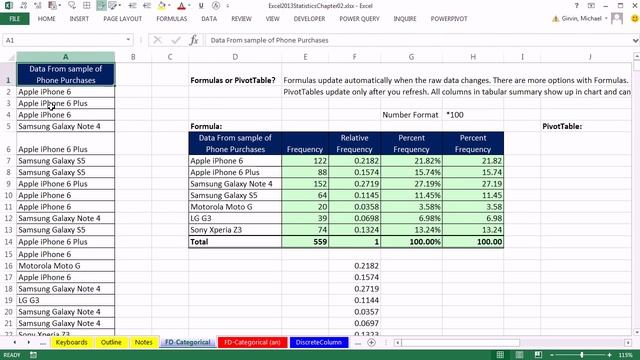Screen dimensions: 640x360
Task: Click the vertical scrollbar down arrow
Action: tap(636, 332)
